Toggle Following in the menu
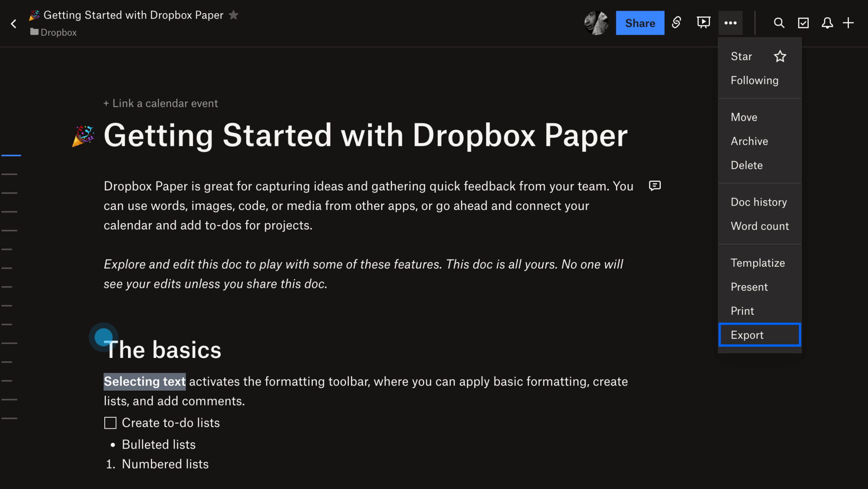 coord(754,80)
